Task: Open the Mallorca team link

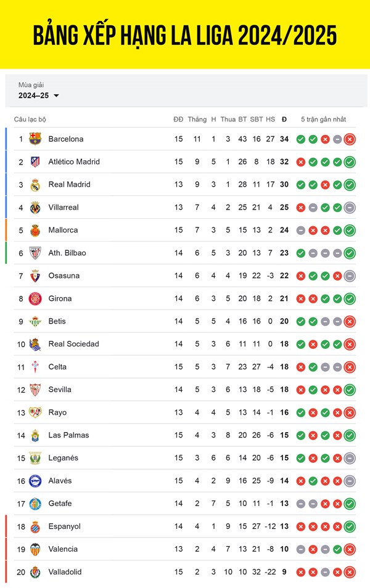Action: coord(63,230)
